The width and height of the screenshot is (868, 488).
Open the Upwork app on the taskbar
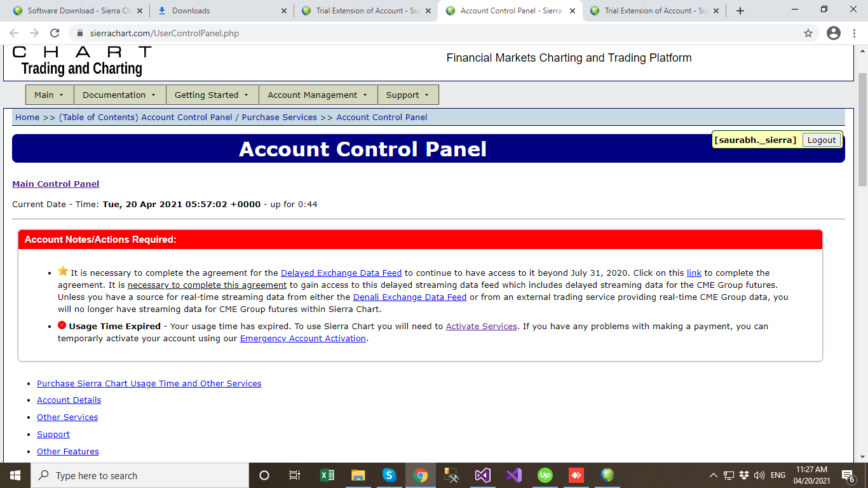click(x=545, y=475)
